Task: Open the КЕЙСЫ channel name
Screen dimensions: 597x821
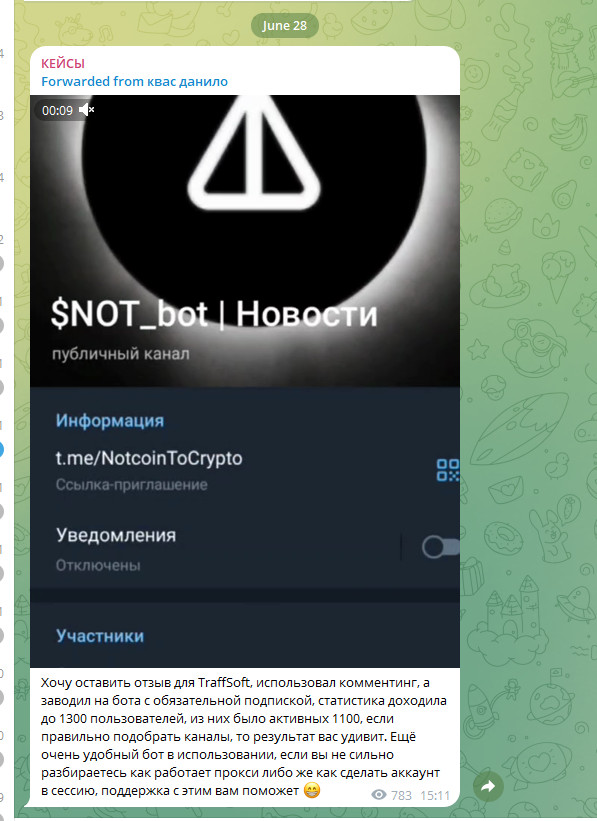Action: pos(63,63)
